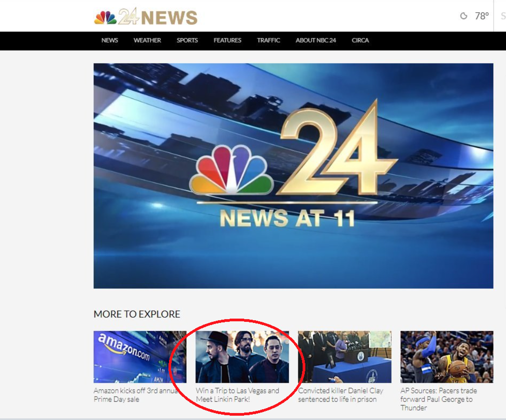Read the Amazon Prime Day sale headline
506x420 pixels.
pos(136,395)
